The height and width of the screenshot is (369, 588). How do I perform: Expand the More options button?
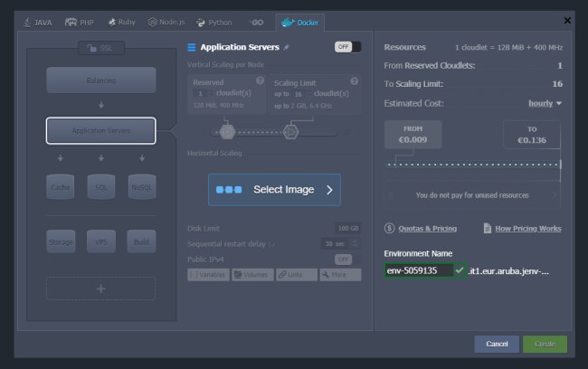(340, 274)
